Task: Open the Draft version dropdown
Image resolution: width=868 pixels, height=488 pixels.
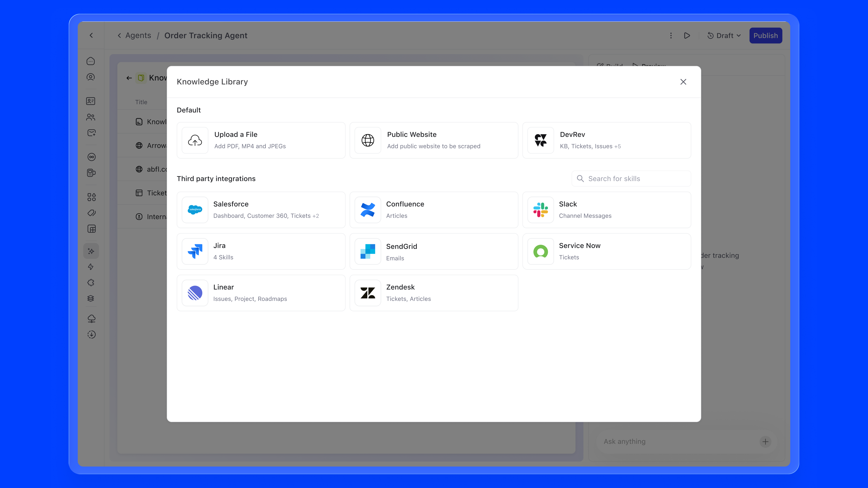Action: pos(724,35)
